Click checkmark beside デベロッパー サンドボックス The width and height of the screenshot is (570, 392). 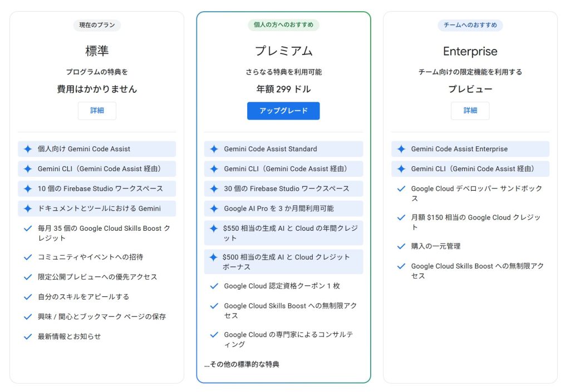[401, 188]
